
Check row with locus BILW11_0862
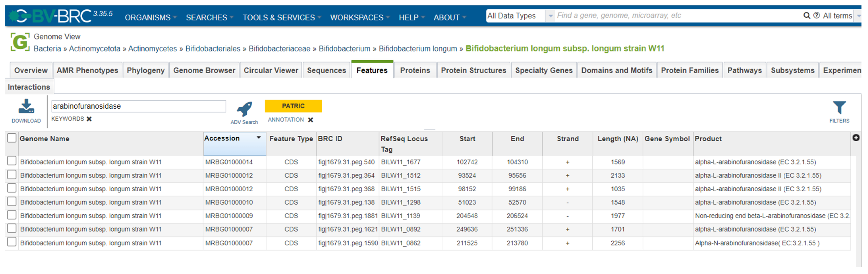click(12, 242)
